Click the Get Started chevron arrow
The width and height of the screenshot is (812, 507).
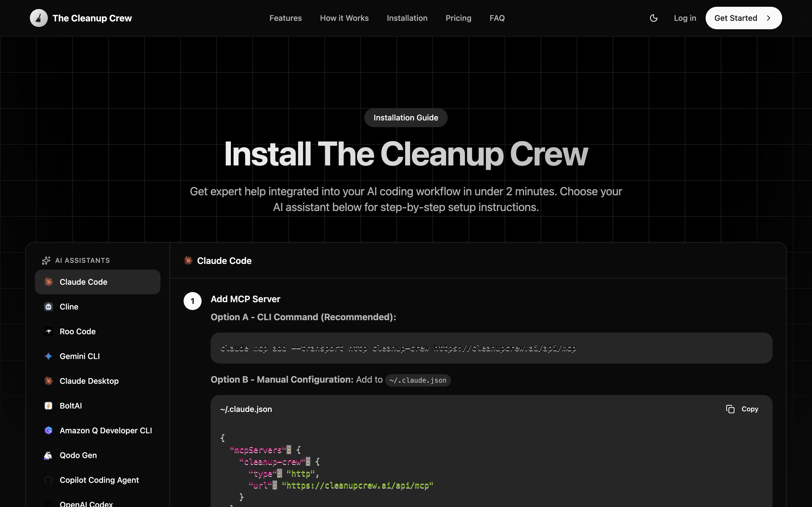pos(768,18)
